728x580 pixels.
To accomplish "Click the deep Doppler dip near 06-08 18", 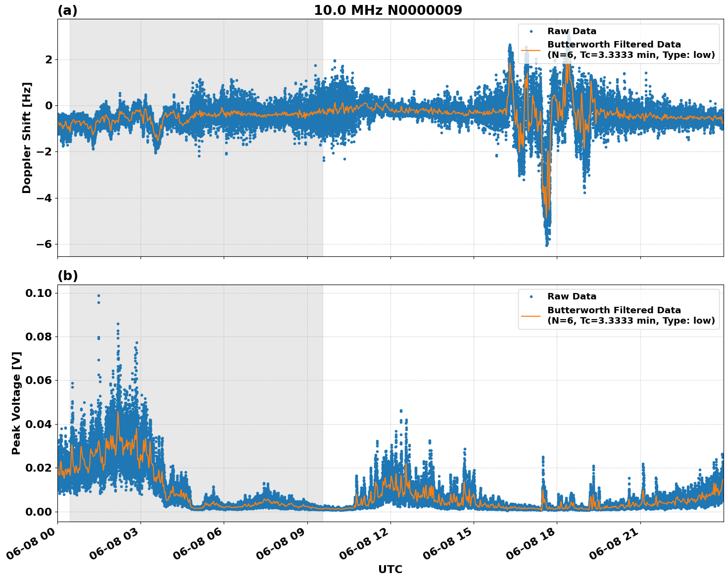I will 546,233.
